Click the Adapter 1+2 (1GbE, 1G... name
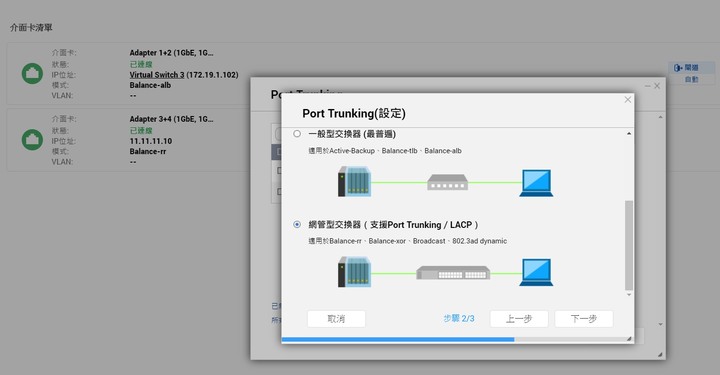720x375 pixels. pos(171,53)
